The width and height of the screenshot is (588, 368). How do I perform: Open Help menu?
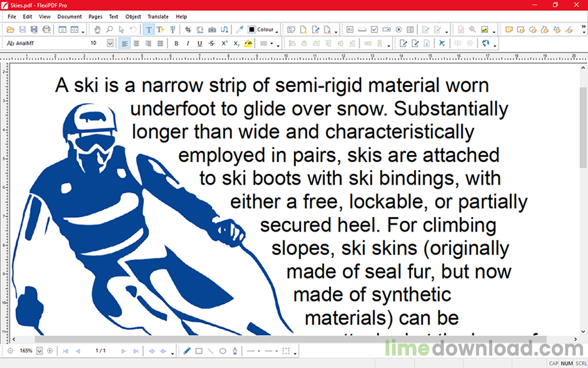[x=181, y=17]
